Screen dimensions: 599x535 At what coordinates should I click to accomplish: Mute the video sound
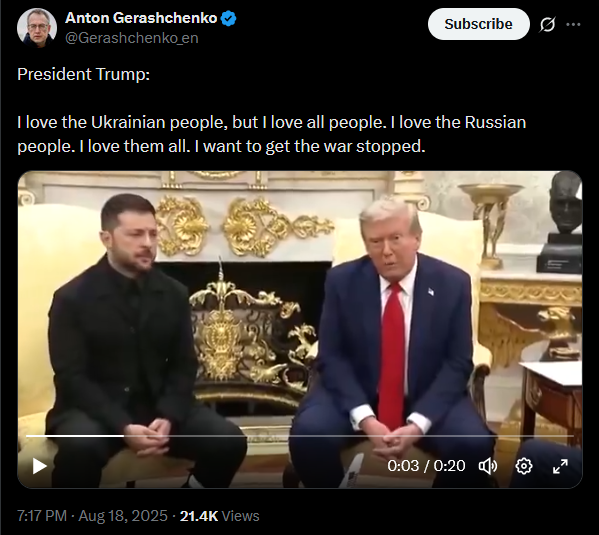(488, 466)
